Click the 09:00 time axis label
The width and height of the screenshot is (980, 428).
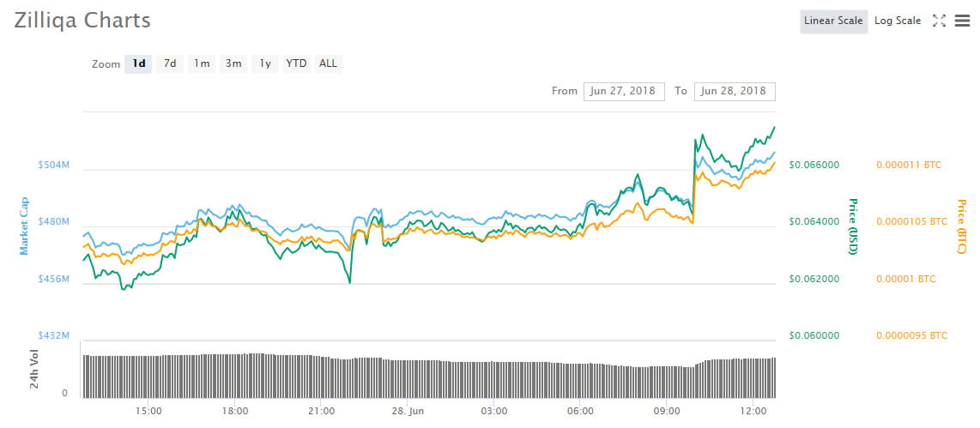(666, 411)
